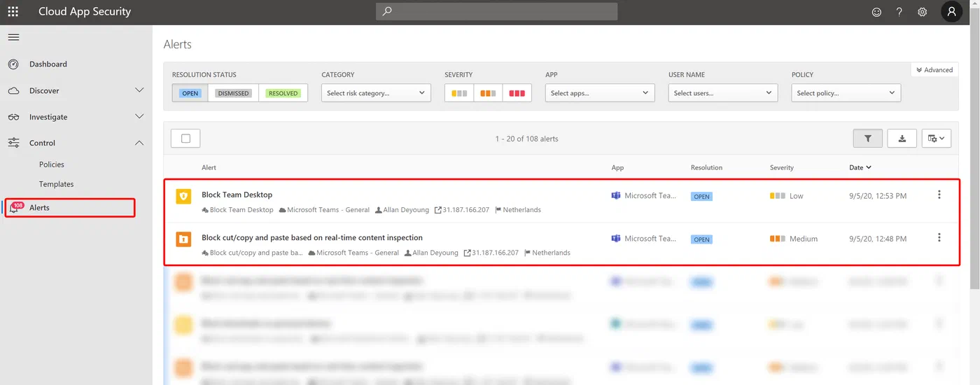Open Alerts in sidebar
980x385 pixels.
[x=39, y=208]
